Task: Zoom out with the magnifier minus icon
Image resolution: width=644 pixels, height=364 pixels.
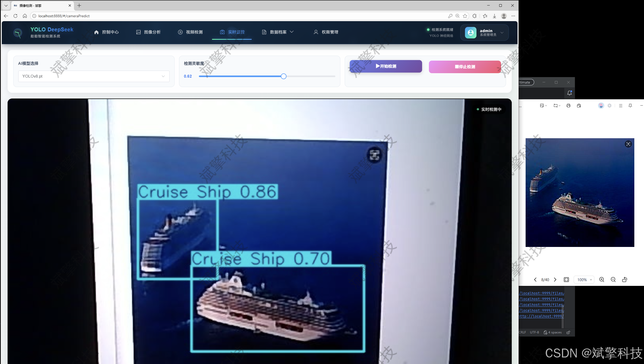Action: (x=613, y=280)
